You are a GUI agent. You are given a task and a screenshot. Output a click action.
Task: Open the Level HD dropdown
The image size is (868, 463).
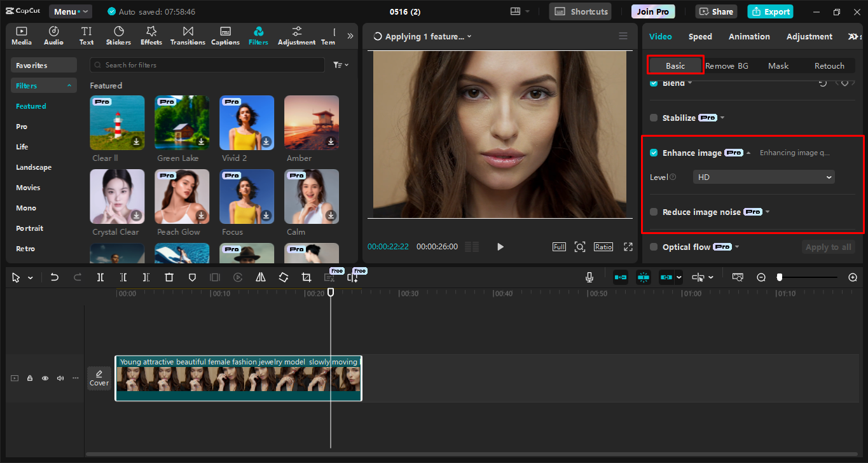pyautogui.click(x=763, y=176)
